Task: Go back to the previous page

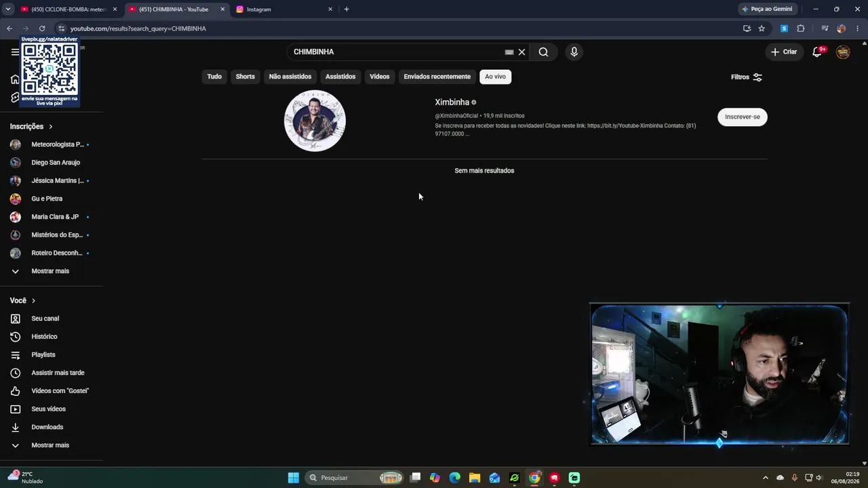Action: (9, 28)
